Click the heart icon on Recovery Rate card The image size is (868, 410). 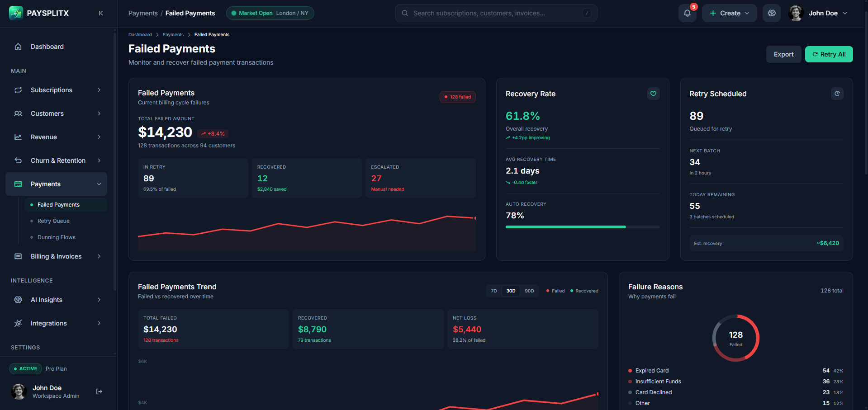point(653,94)
